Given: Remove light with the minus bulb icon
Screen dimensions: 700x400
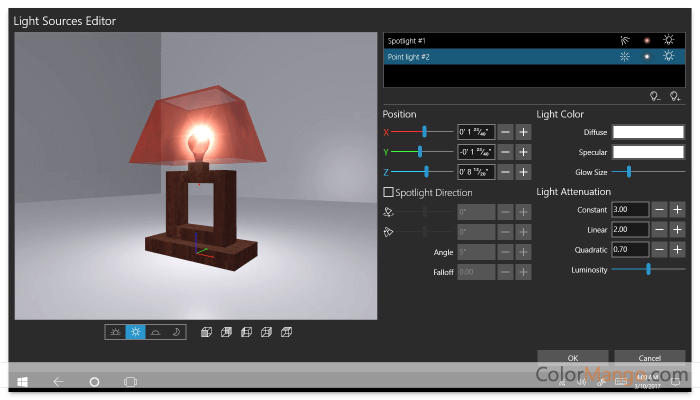Looking at the screenshot, I should pos(654,96).
